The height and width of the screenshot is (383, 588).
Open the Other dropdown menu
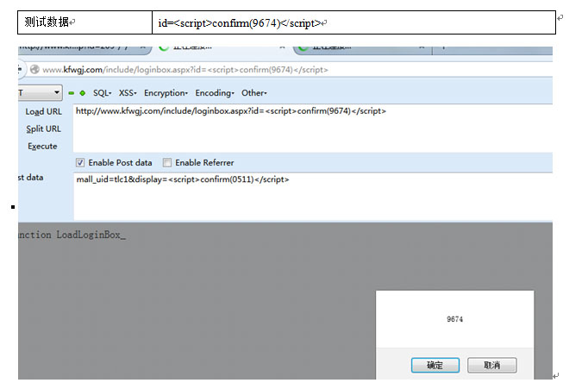click(x=253, y=93)
